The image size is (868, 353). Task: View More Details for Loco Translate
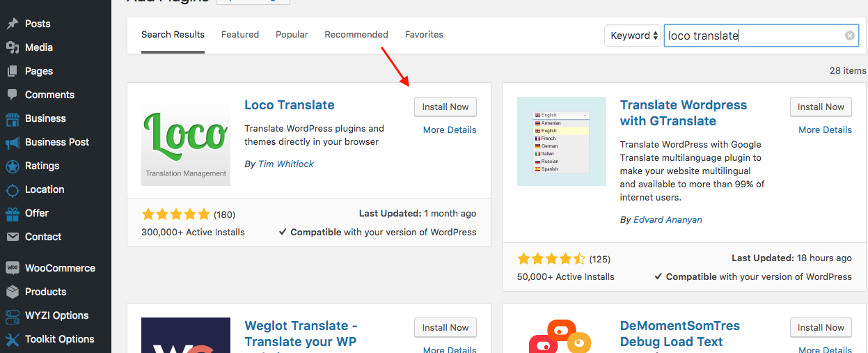(450, 130)
